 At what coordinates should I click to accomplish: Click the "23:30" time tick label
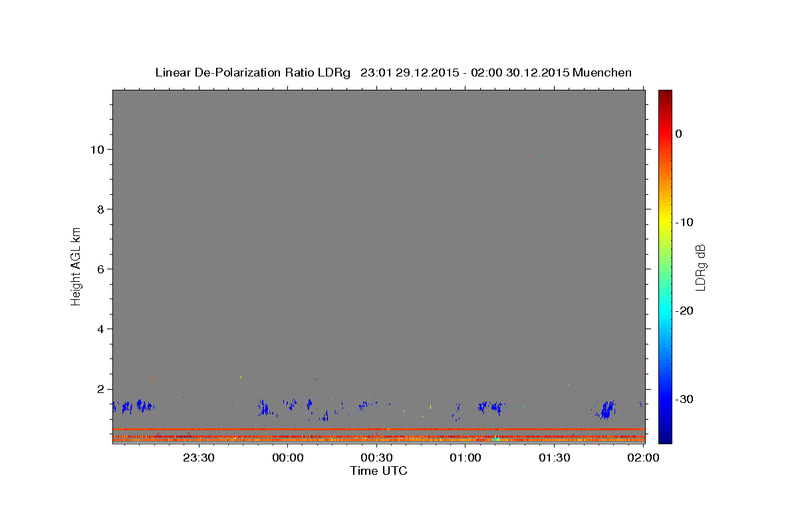coord(199,458)
